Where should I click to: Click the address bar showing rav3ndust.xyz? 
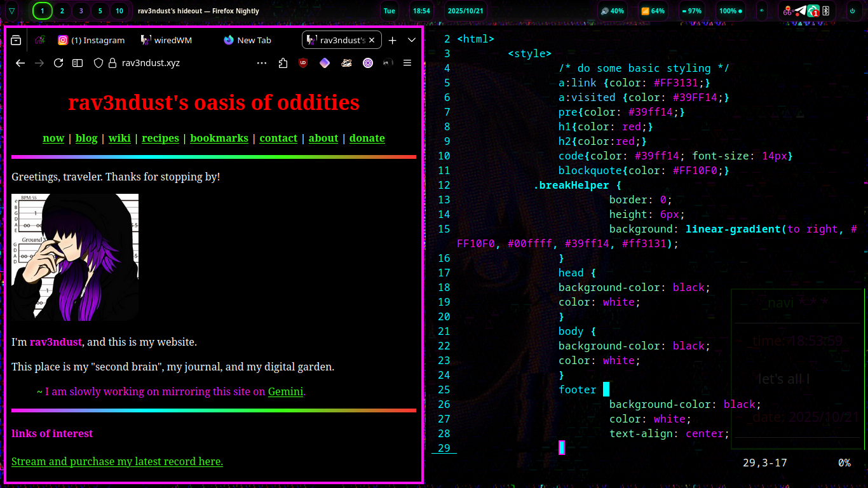pyautogui.click(x=153, y=63)
